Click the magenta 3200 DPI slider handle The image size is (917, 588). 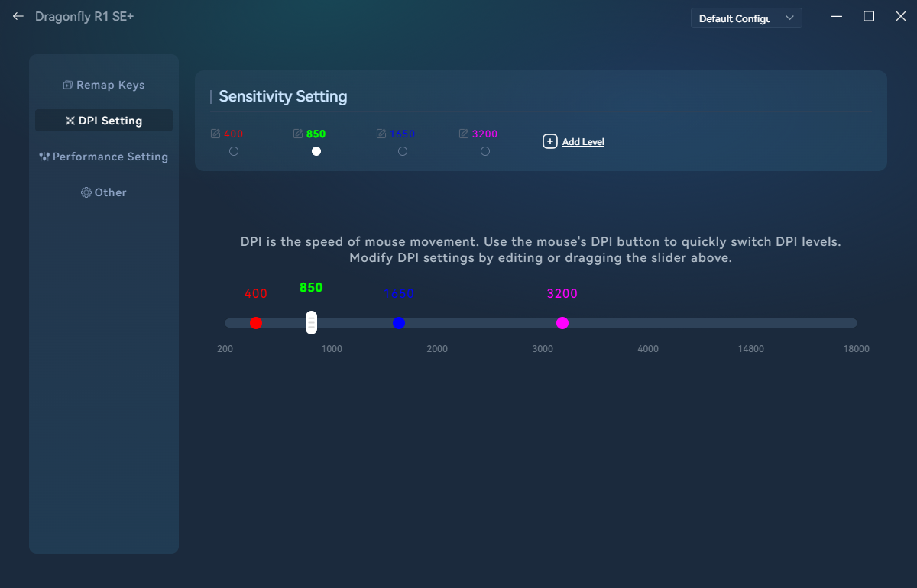tap(562, 323)
